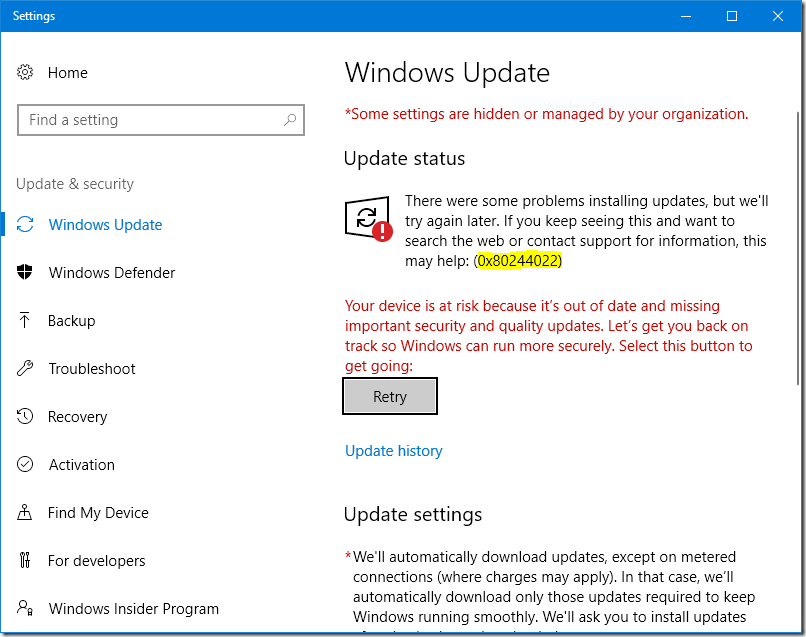Navigate to Recovery options

click(78, 417)
